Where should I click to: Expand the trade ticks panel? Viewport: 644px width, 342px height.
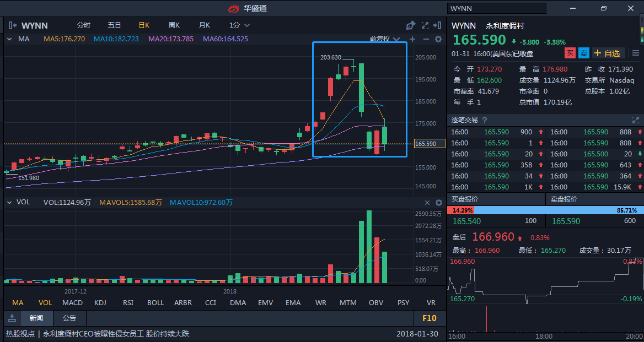pyautogui.click(x=636, y=120)
